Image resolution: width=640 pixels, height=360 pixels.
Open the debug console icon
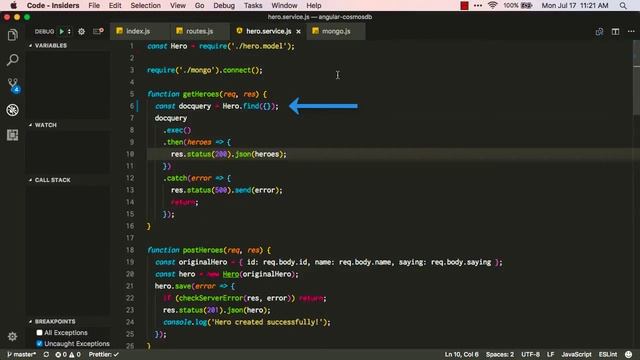(x=98, y=31)
